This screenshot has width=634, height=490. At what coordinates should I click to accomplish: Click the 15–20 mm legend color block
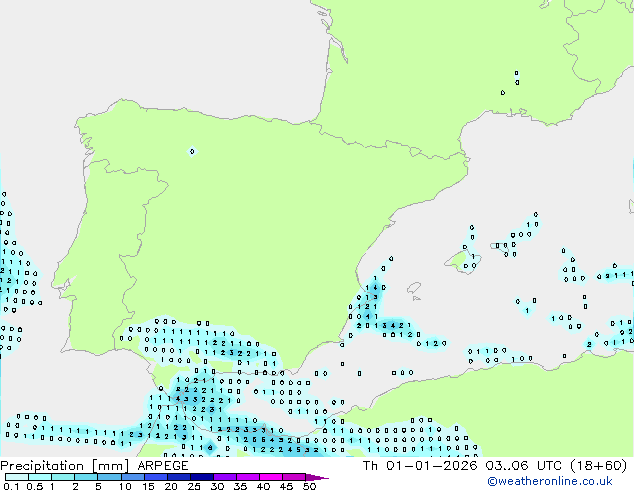(155, 477)
